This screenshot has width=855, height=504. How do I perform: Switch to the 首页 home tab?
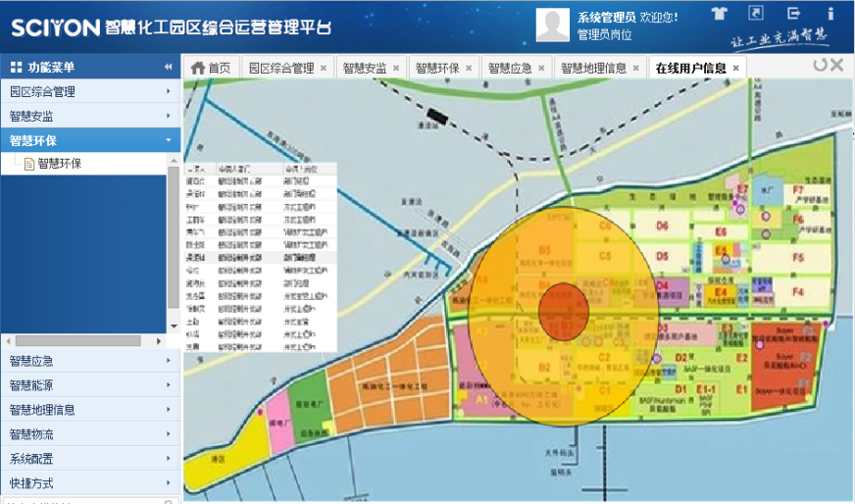point(211,68)
